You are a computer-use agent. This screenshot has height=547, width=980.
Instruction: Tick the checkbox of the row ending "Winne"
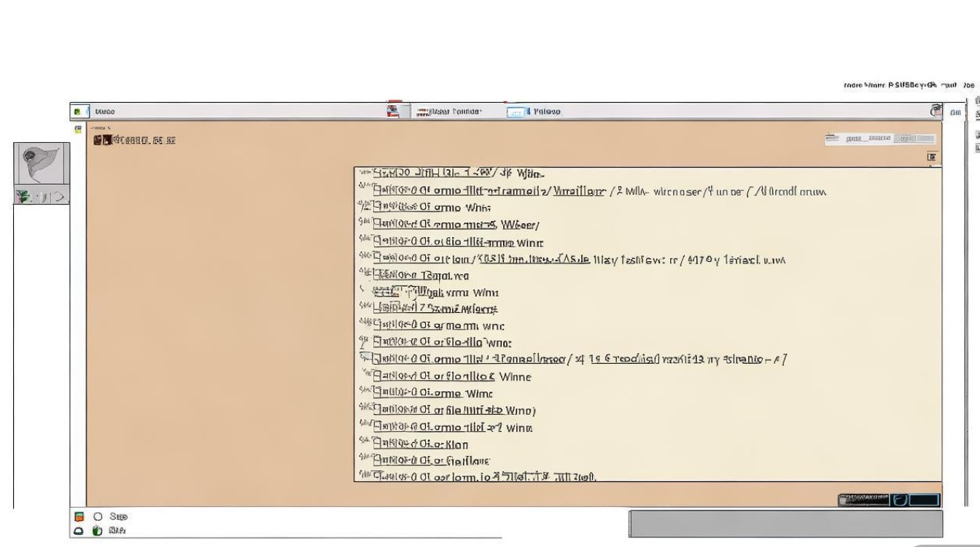378,376
